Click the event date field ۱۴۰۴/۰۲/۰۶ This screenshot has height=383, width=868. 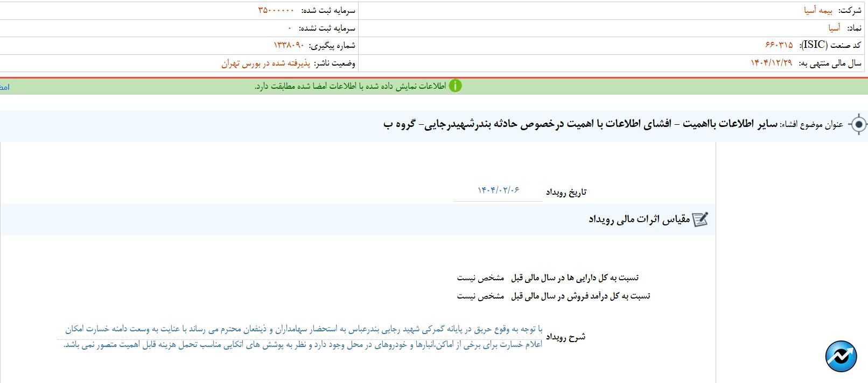(x=498, y=190)
